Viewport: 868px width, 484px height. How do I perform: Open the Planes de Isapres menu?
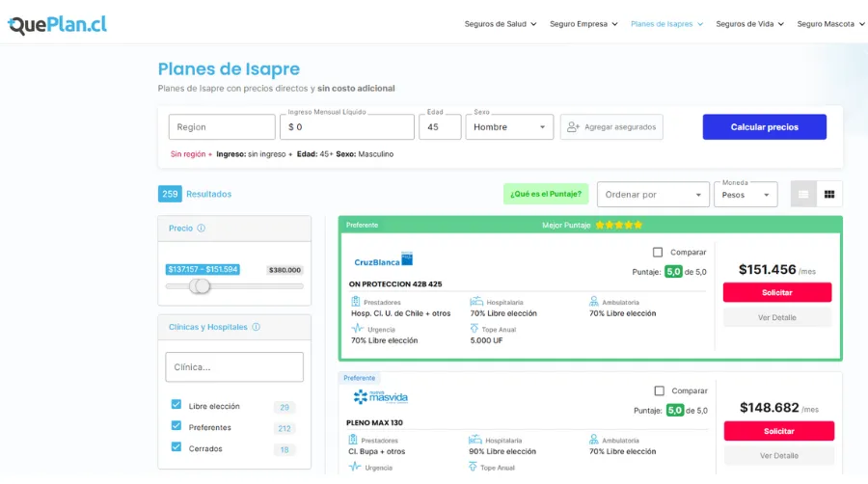tap(666, 24)
